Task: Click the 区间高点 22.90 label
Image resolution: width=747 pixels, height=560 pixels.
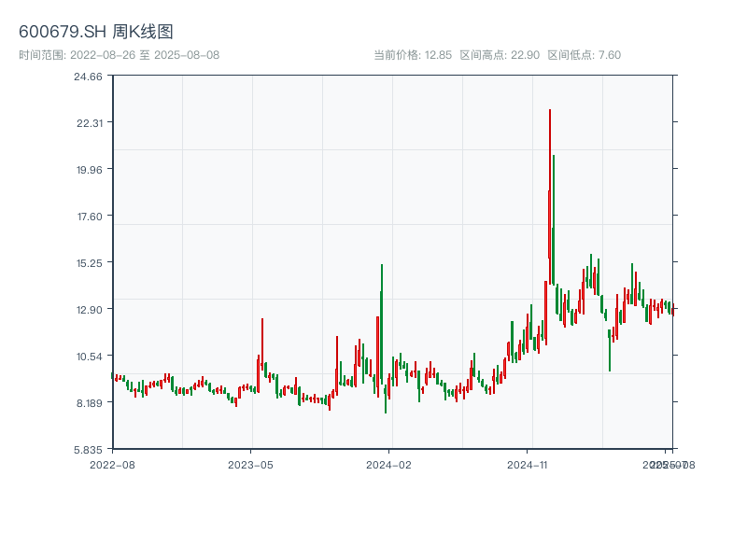Action: 500,55
